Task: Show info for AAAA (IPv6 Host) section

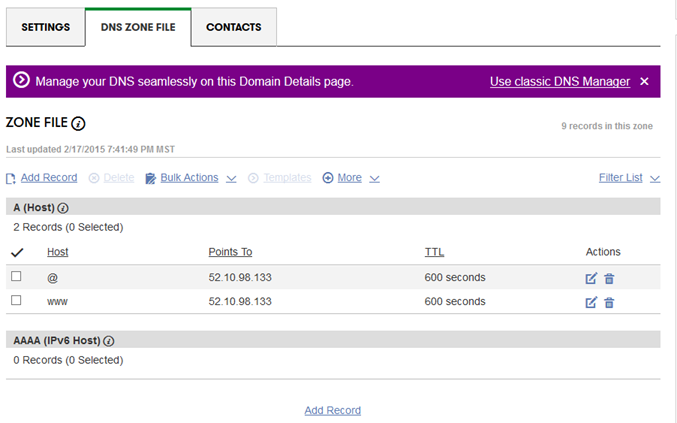Action: [x=109, y=341]
